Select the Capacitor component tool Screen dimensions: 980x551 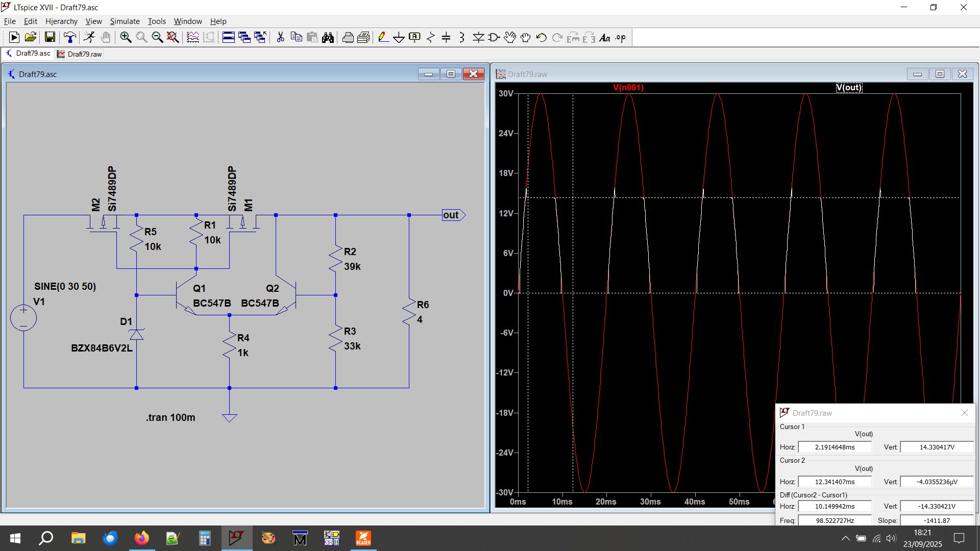pos(446,37)
